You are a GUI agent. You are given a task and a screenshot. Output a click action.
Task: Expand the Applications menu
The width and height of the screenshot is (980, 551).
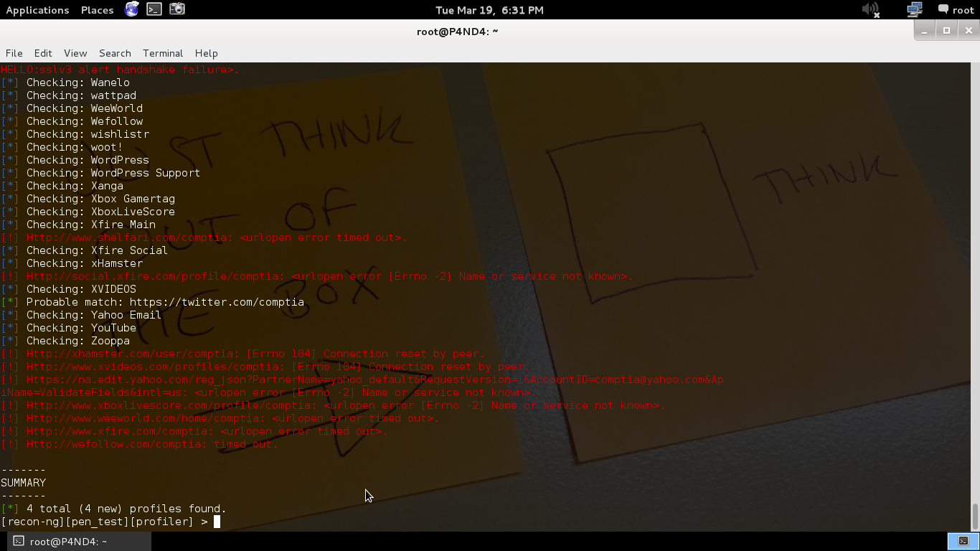click(37, 10)
